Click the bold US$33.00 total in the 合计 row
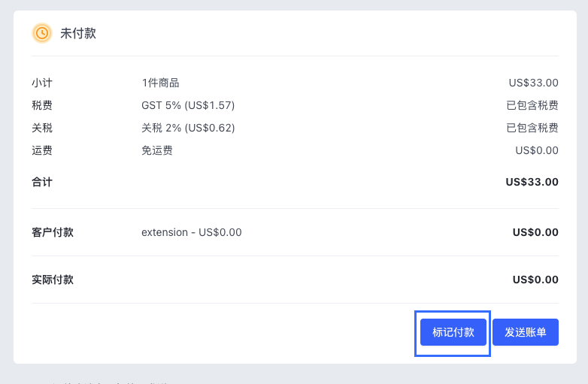Viewport: 588px width, 384px height. (532, 182)
